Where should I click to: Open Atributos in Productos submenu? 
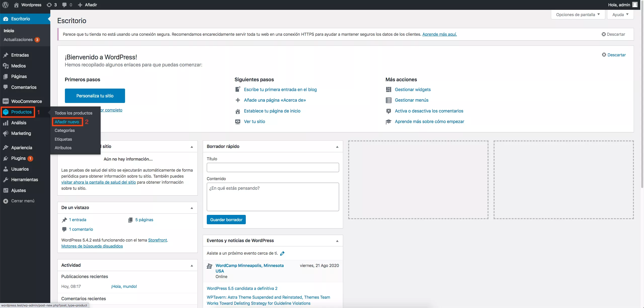pos(63,148)
